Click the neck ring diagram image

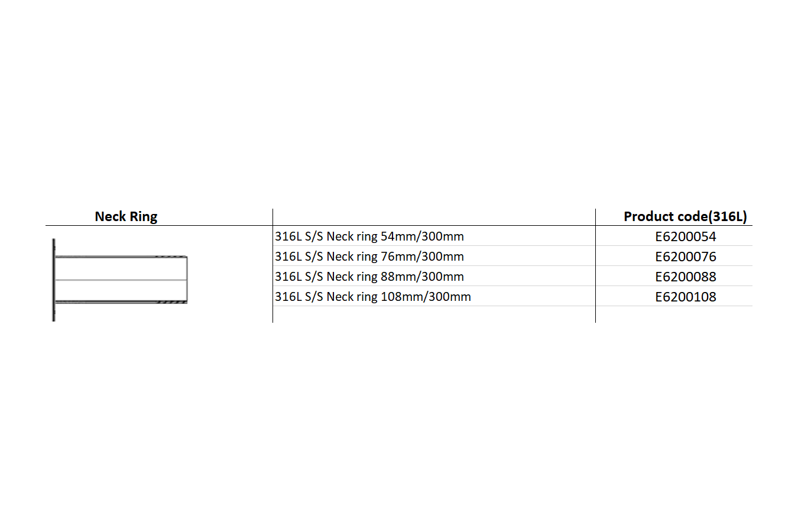[x=120, y=280]
